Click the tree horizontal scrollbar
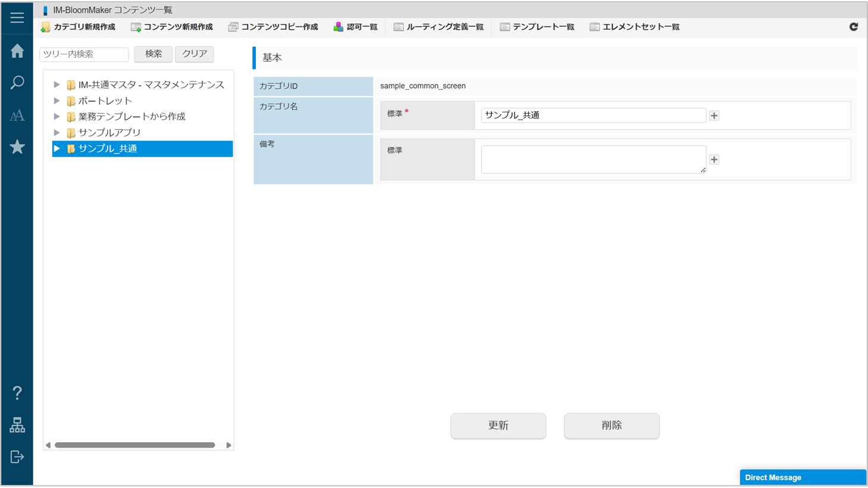 135,445
